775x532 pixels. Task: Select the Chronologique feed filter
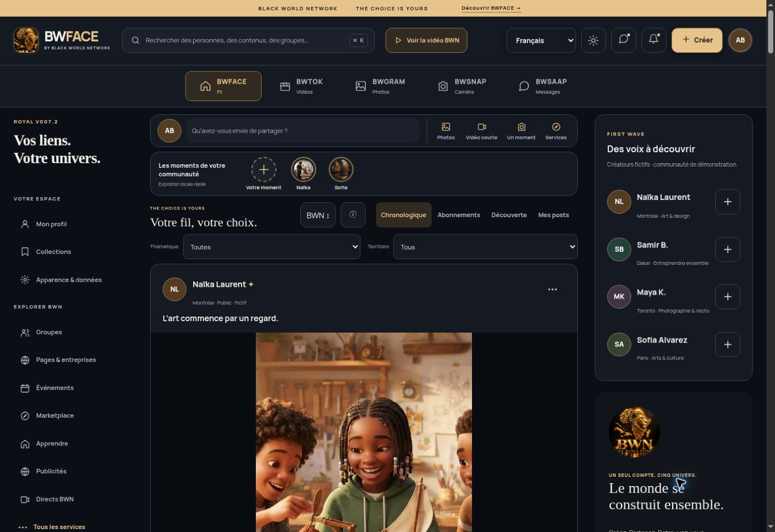click(404, 215)
